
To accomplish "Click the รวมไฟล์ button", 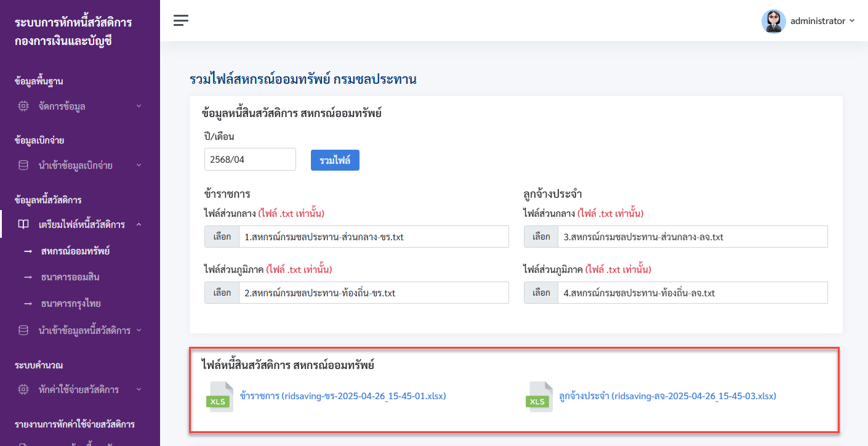I will [x=335, y=160].
